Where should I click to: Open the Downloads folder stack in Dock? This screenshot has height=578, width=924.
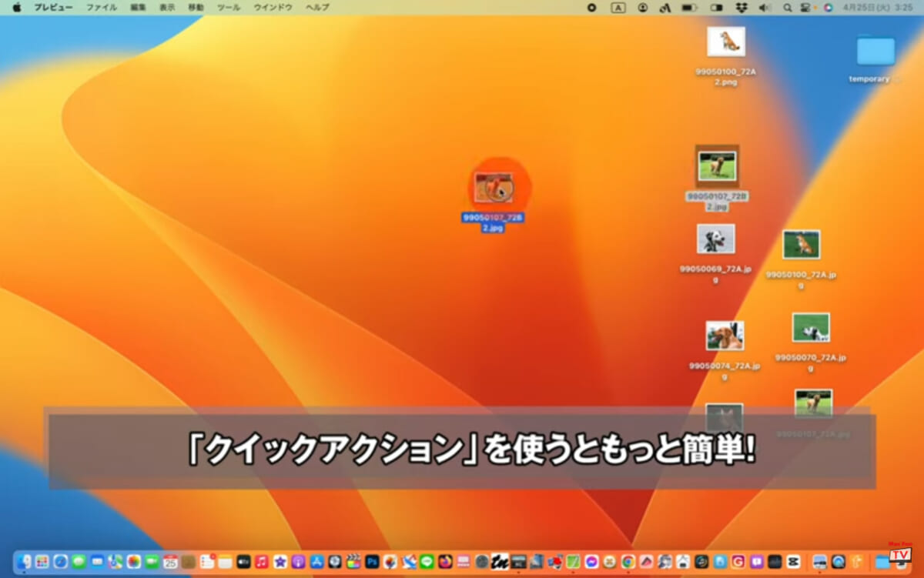882,562
